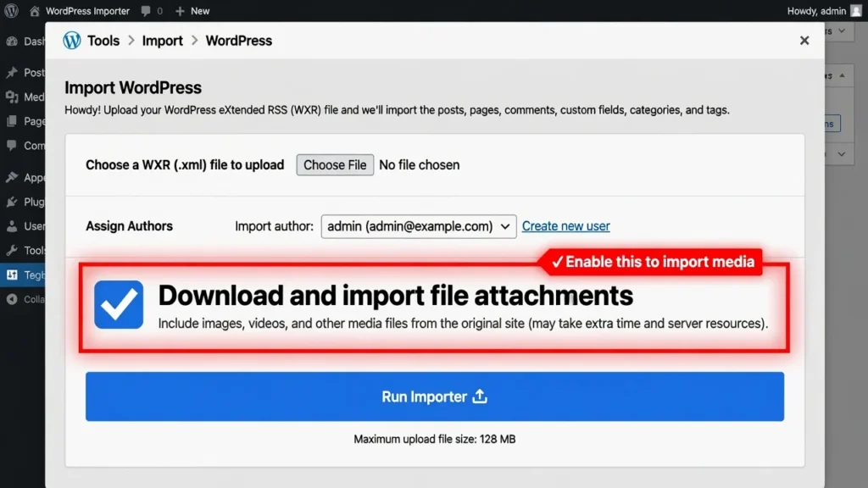Screen dimensions: 868x488
Task: Open the Plugins sidebar icon
Action: [12, 202]
